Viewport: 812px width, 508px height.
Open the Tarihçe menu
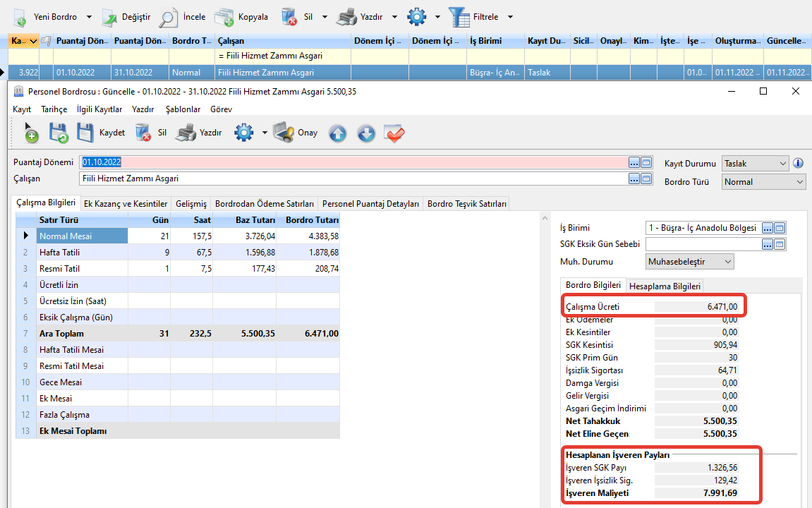54,109
